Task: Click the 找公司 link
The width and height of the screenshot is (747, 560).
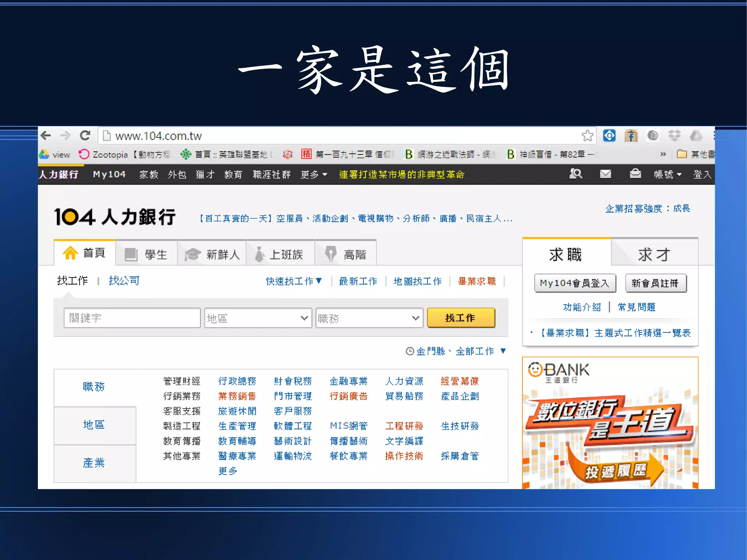Action: 124,281
